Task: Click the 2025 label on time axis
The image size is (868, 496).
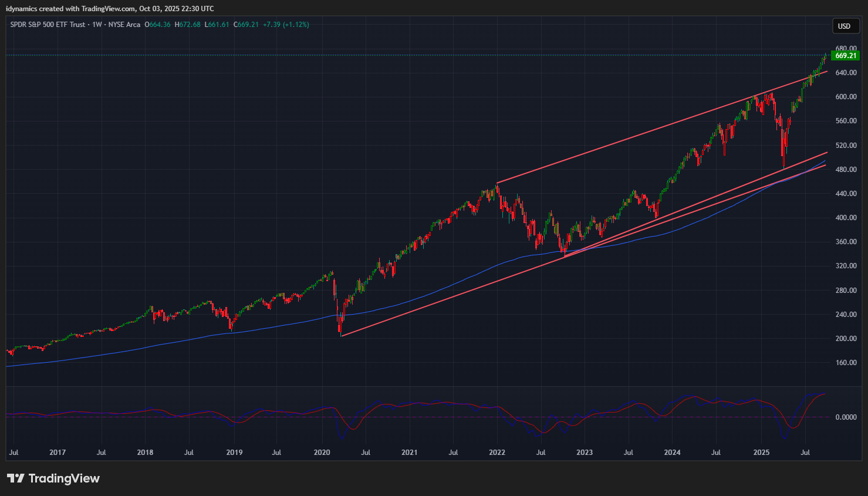Action: 761,453
